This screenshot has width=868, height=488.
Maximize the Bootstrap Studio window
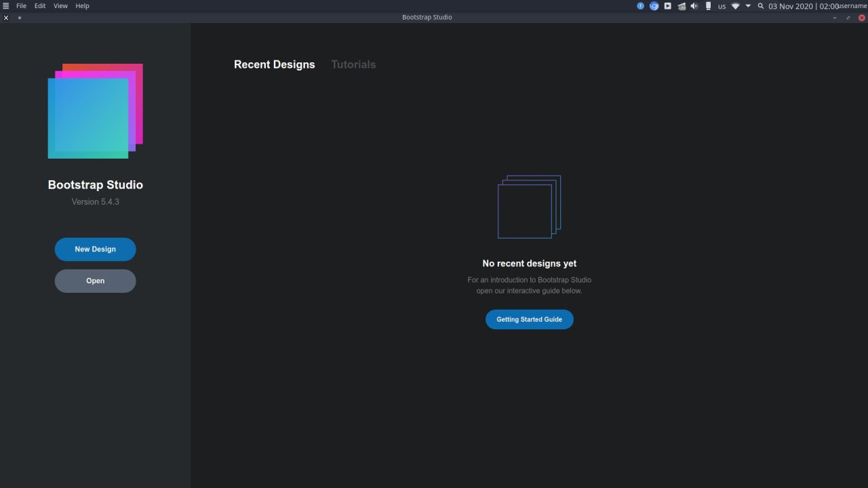pyautogui.click(x=848, y=18)
